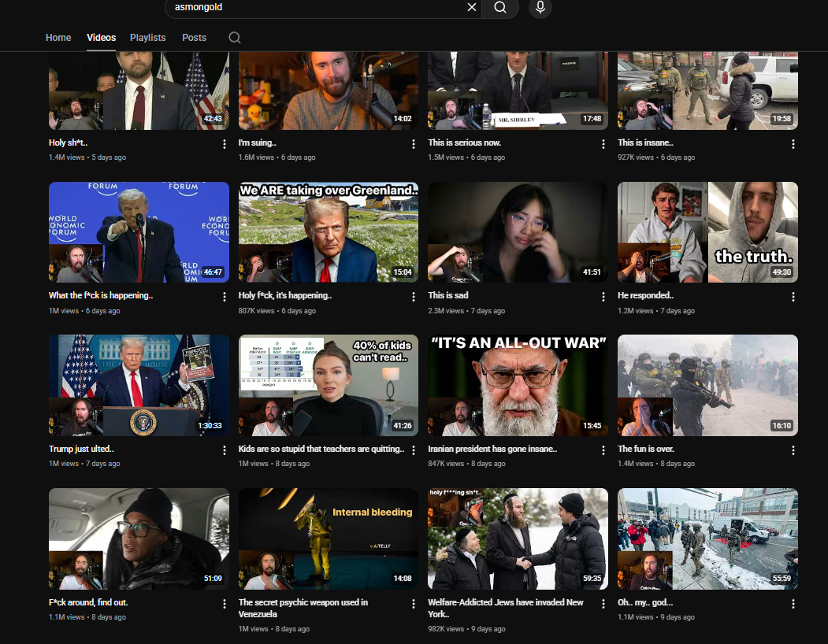The width and height of the screenshot is (828, 644).
Task: Open kebab menu for 'Welfare-Addicted' video
Action: point(603,604)
